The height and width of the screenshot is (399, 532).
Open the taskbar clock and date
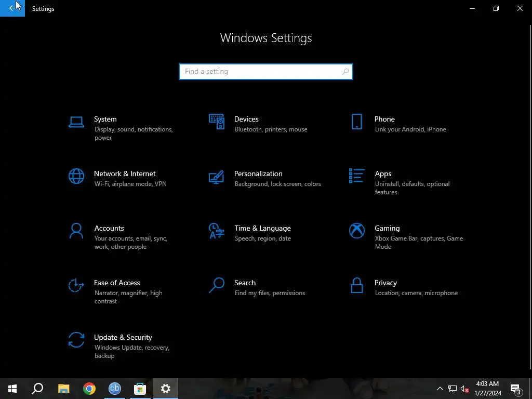(x=487, y=389)
